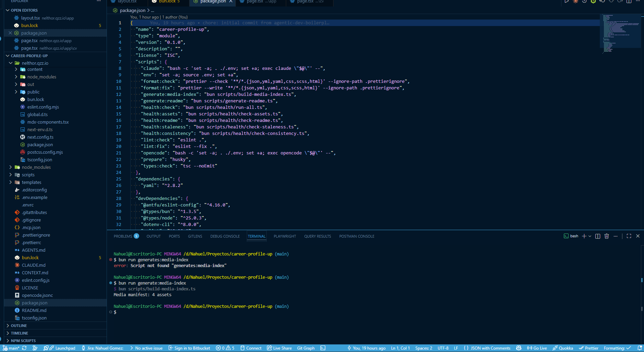Expand the Outline section

(x=19, y=326)
